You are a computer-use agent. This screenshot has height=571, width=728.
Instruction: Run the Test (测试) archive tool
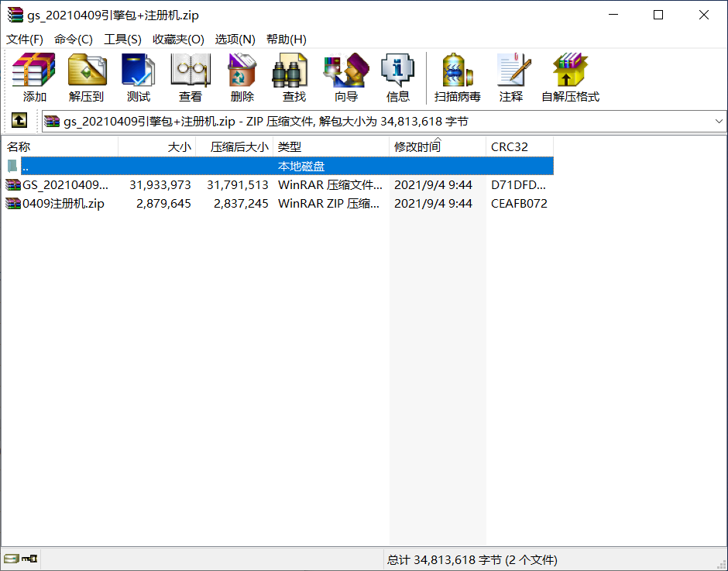(139, 70)
